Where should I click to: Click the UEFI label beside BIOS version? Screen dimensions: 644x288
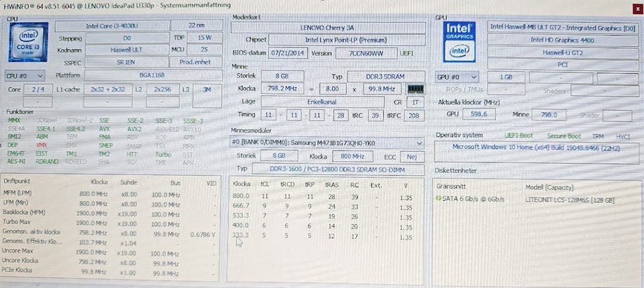407,54
